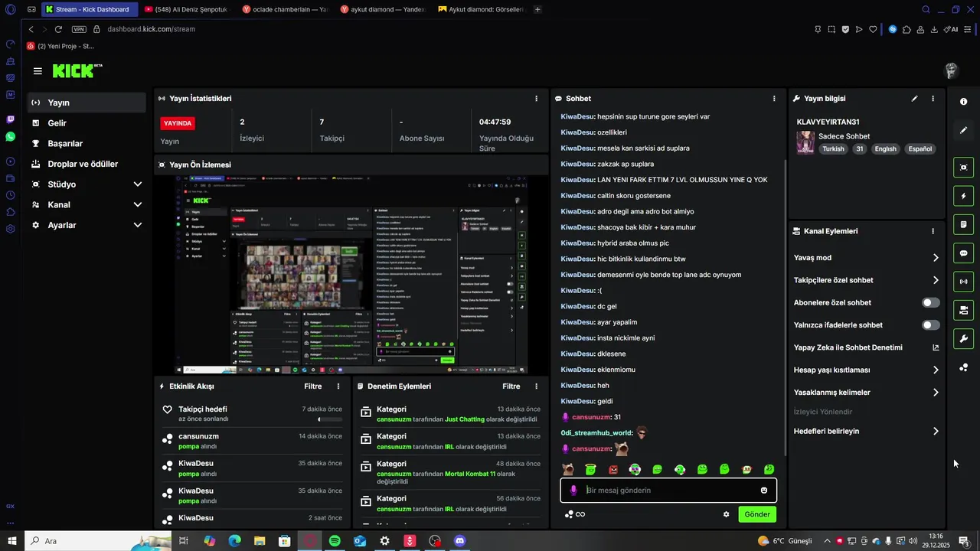The height and width of the screenshot is (551, 980).
Task: Open Yapay Zeka ile Sohbet Denetimi link
Action: pos(867,347)
